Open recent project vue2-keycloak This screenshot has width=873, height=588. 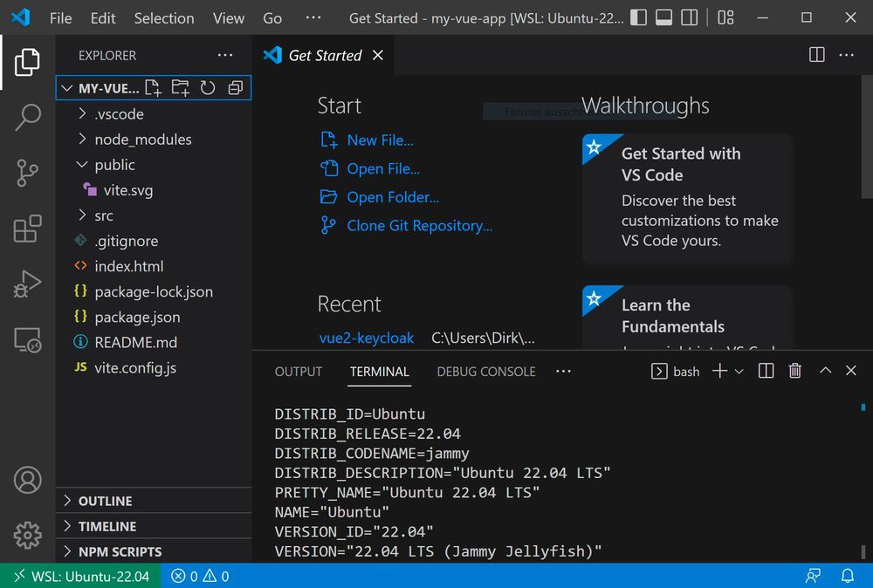point(367,338)
